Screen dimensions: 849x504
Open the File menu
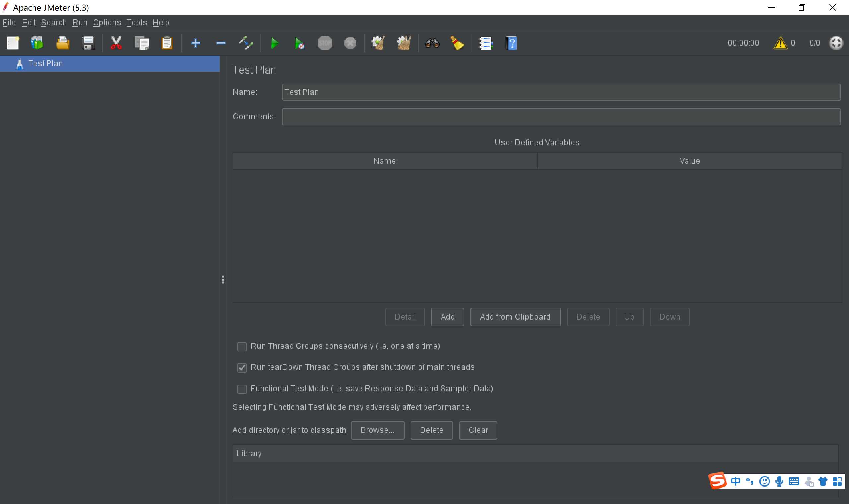click(x=9, y=23)
